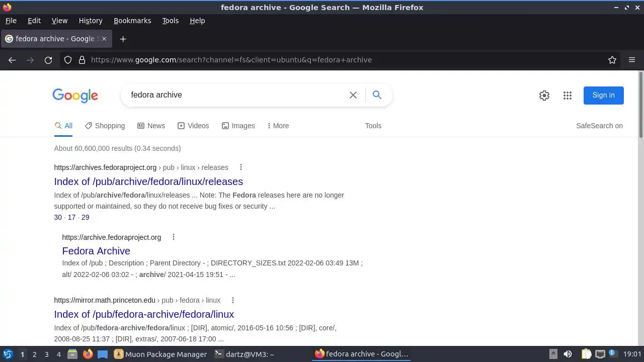The height and width of the screenshot is (362, 644).
Task: Open the tracking protection shield icon
Action: click(68, 60)
